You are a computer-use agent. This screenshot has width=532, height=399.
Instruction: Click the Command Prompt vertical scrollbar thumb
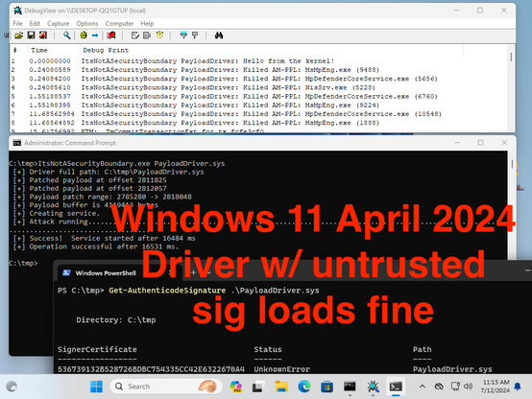tap(512, 164)
